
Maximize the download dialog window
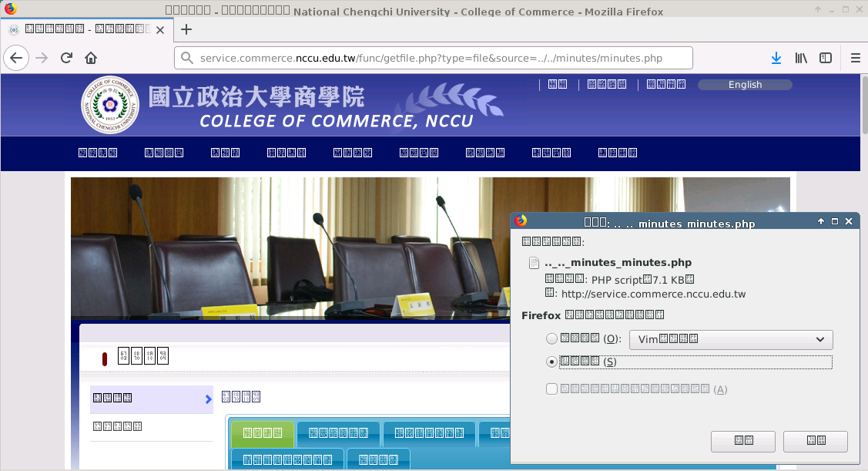click(x=835, y=222)
